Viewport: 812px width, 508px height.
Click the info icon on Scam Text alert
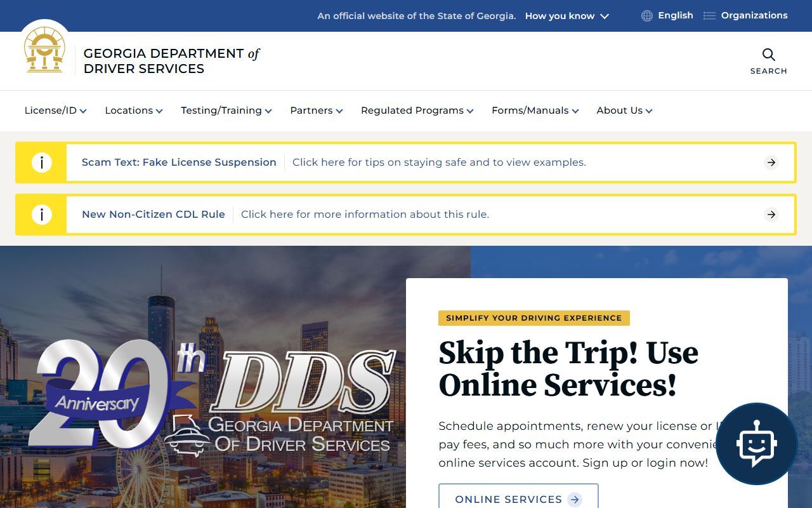[x=41, y=163]
